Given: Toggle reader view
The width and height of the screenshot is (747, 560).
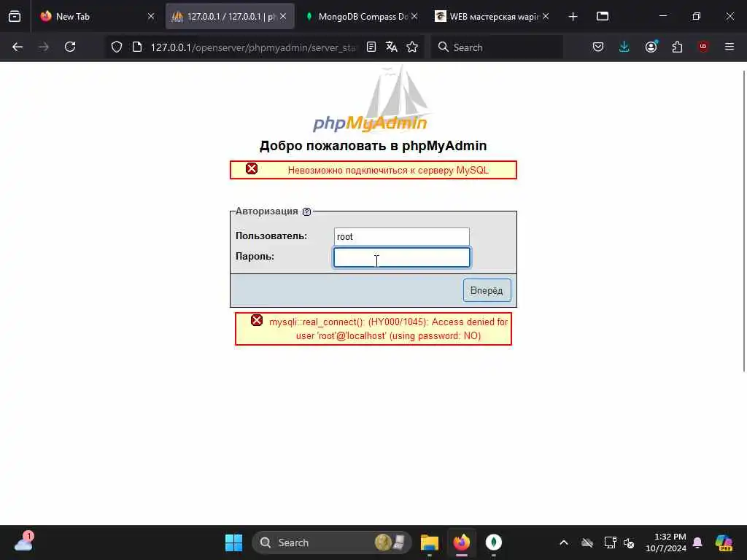Looking at the screenshot, I should click(x=371, y=47).
